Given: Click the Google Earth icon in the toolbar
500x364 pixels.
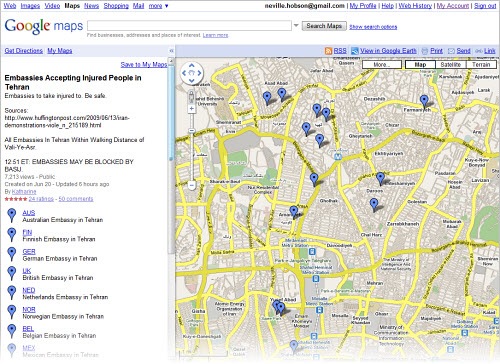Looking at the screenshot, I should 355,51.
